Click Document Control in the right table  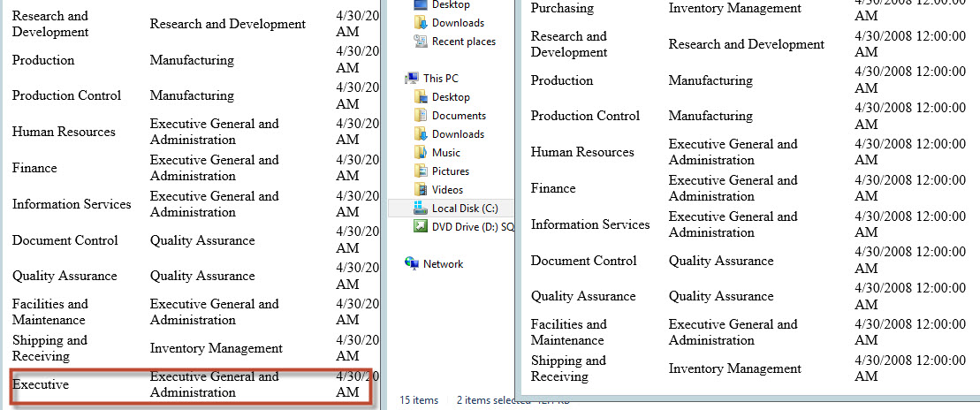[x=583, y=261]
